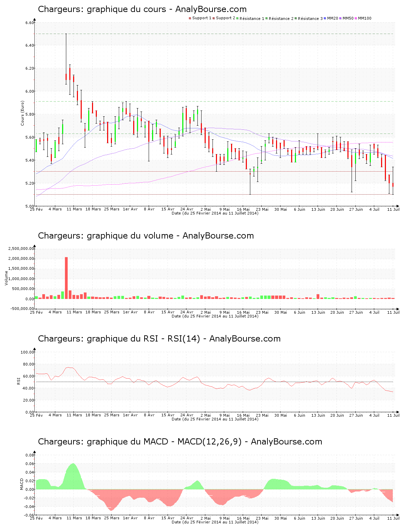Image resolution: width=412 pixels, height=532 pixels.
Task: Click the 'Cours (Euro)' y-axis label
Action: pos(23,113)
